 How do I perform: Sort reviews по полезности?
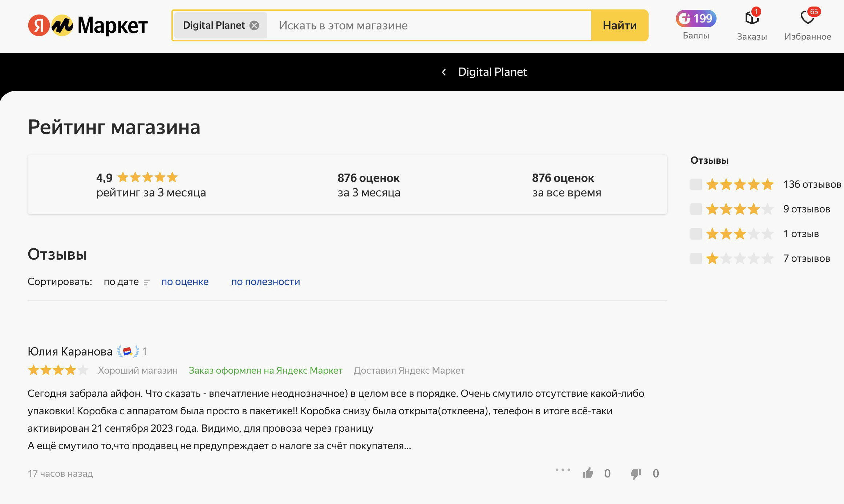tap(265, 282)
